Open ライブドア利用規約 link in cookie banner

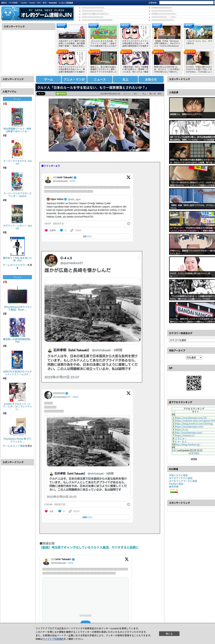click(53, 639)
